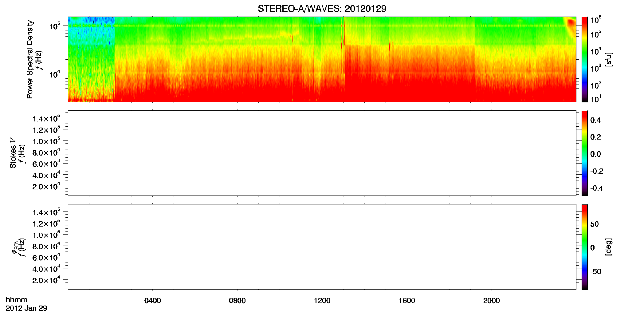Click the 8.0×10⁴ tick label in phi RTN panel

point(46,246)
